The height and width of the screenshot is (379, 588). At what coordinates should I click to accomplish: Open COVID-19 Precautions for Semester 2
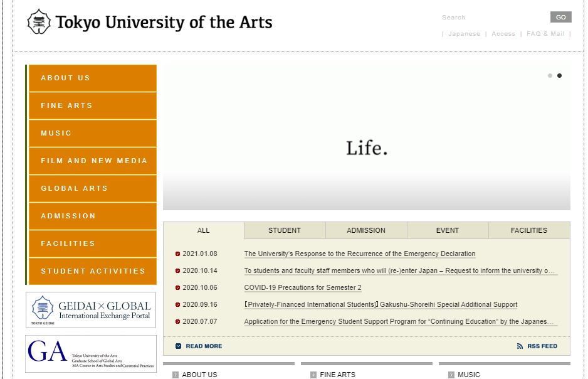[303, 287]
